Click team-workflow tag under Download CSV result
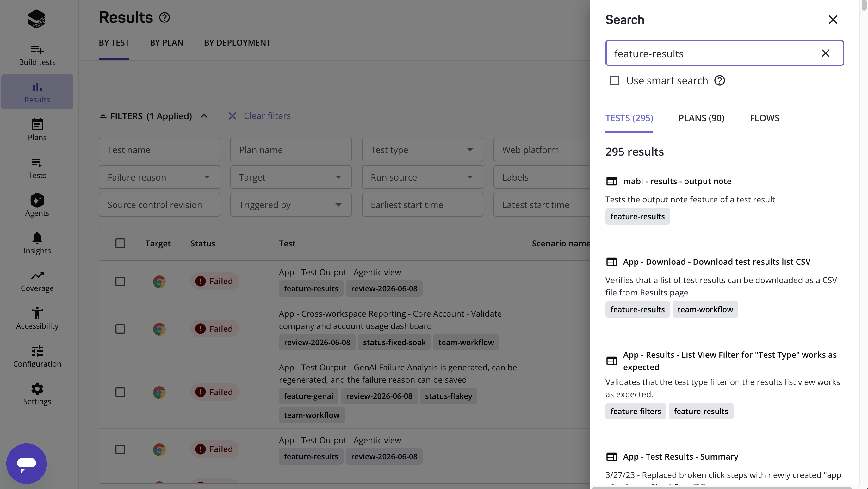The height and width of the screenshot is (489, 868). click(x=705, y=310)
